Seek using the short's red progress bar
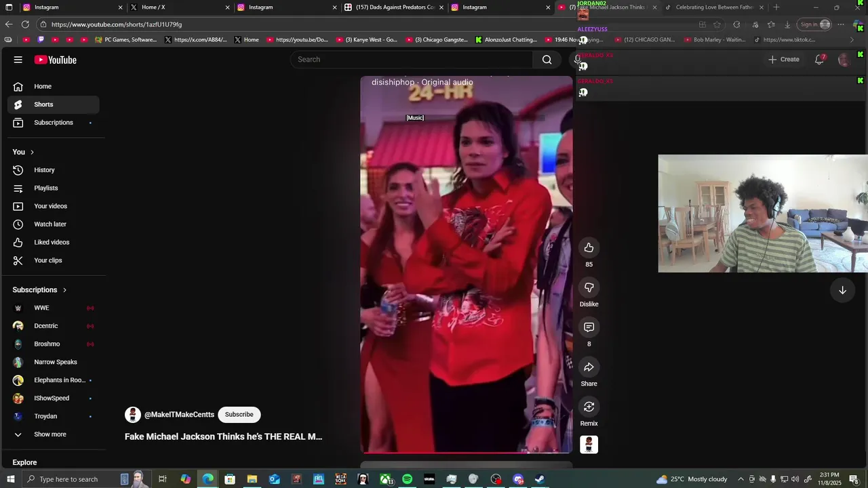 (467, 452)
